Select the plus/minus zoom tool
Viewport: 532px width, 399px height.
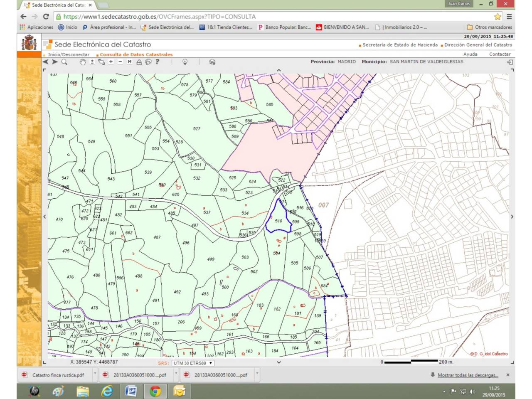click(x=92, y=62)
